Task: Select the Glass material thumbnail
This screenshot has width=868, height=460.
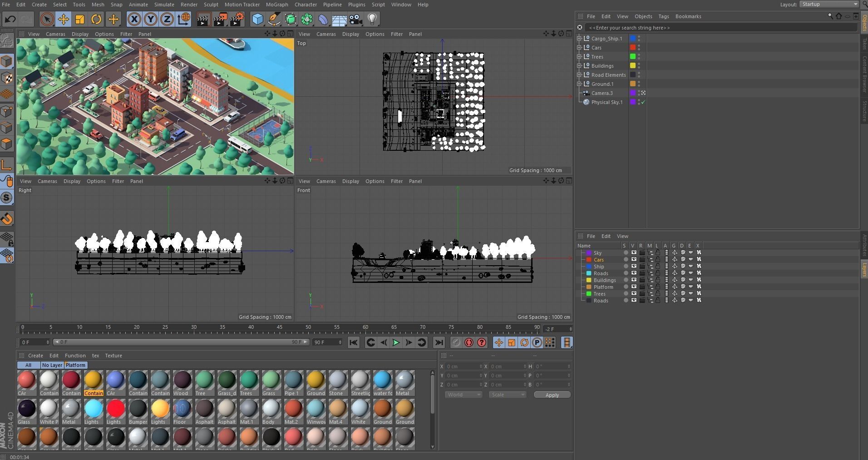Action: tap(26, 412)
